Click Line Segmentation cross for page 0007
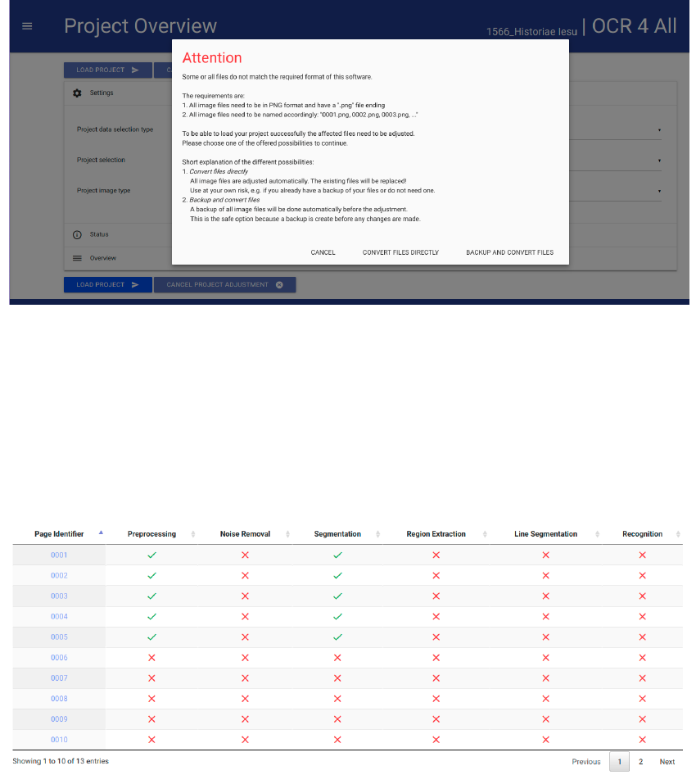The image size is (696, 784). [x=545, y=678]
